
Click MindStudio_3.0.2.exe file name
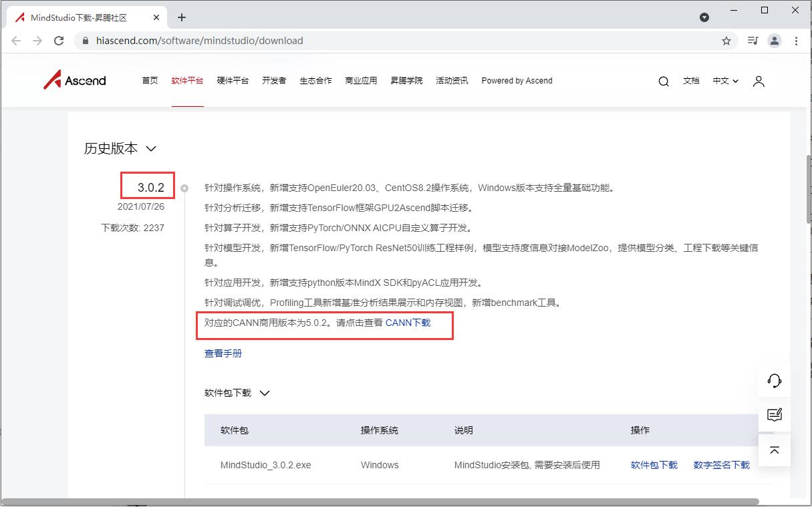click(266, 465)
